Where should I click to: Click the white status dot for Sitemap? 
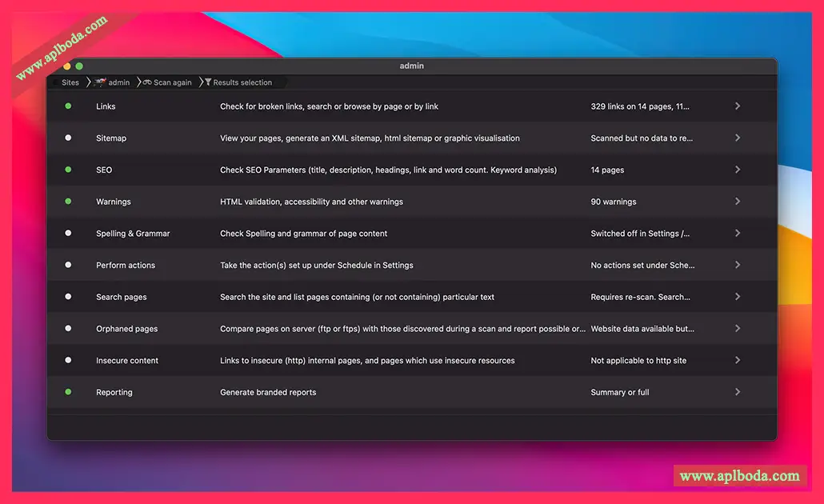coord(68,138)
